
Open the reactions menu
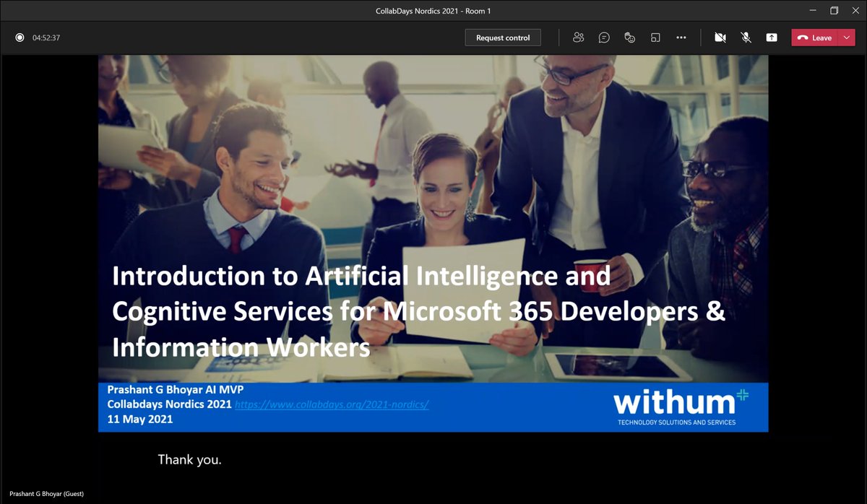[x=629, y=38]
